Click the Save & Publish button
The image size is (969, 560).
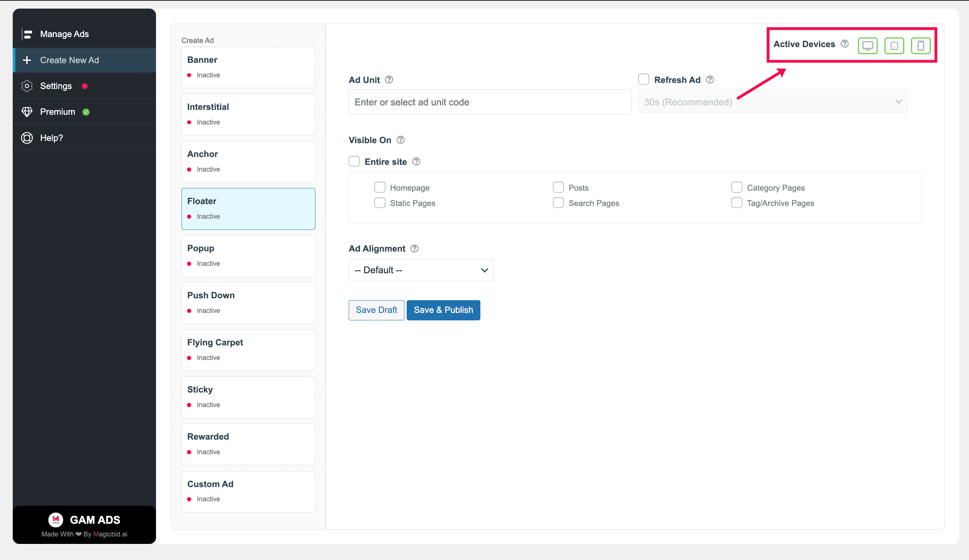tap(443, 310)
